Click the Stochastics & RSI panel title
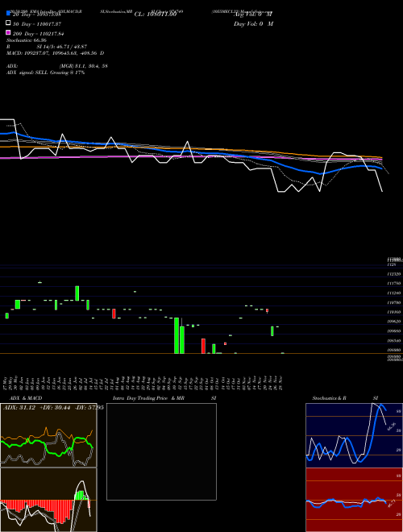Screen dimensions: 403x532 pos(345,398)
